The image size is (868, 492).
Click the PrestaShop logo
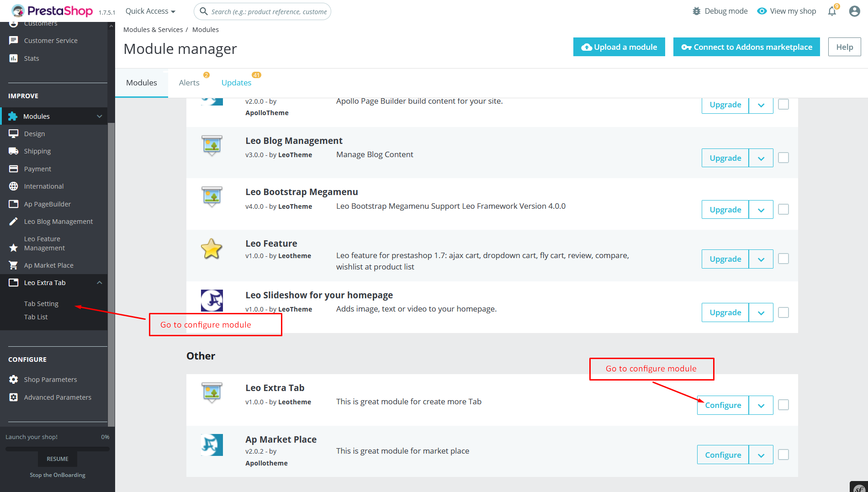[52, 11]
